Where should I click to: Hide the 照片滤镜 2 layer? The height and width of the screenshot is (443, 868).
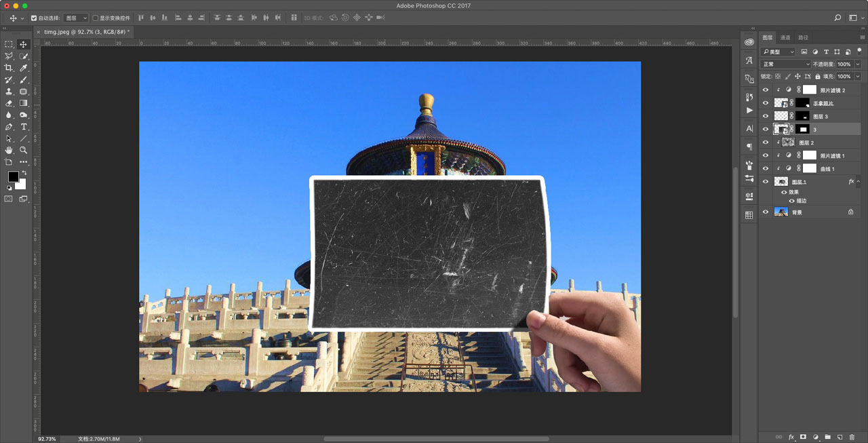(x=766, y=90)
